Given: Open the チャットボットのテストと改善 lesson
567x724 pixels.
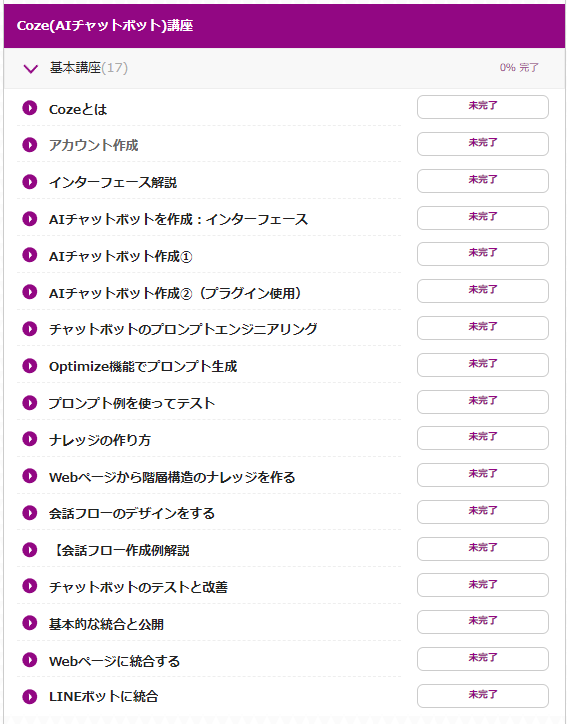Looking at the screenshot, I should point(138,587).
